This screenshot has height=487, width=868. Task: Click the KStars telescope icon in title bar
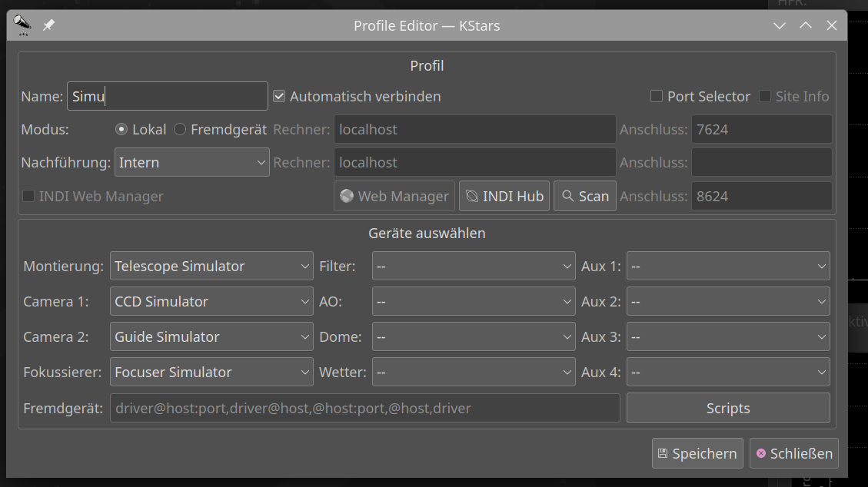point(22,25)
